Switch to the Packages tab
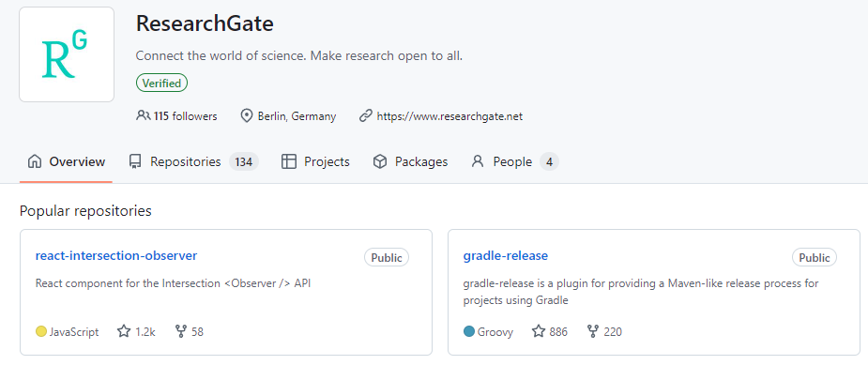868x365 pixels. click(410, 161)
